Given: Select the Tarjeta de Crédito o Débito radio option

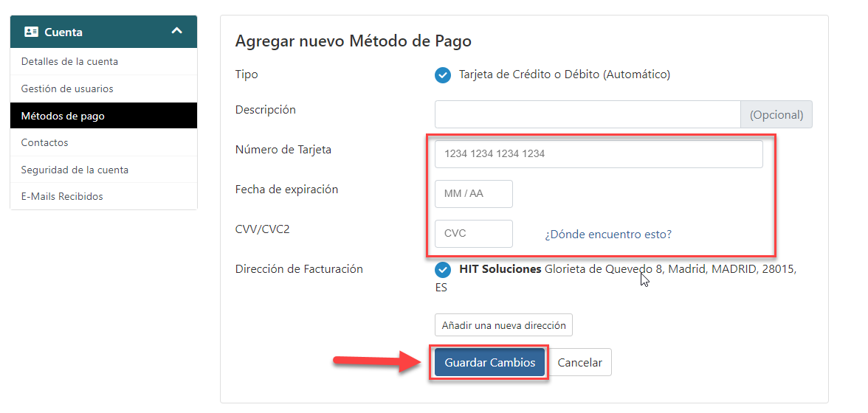Looking at the screenshot, I should tap(443, 74).
